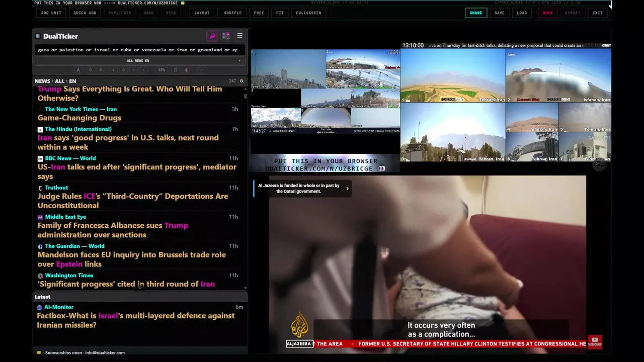This screenshot has width=644, height=362.
Task: Open 'Game-Changing Drugs' NYT headline
Action: [x=79, y=118]
